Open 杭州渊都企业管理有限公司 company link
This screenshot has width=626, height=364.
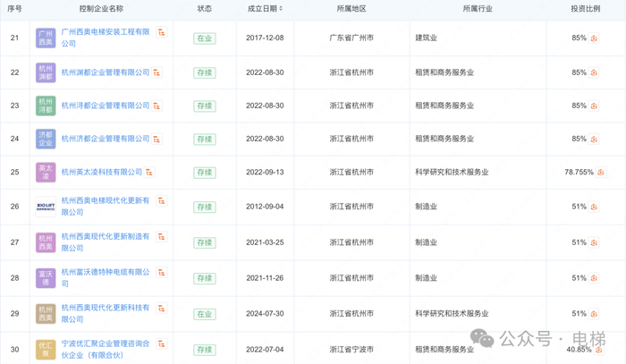click(x=106, y=72)
